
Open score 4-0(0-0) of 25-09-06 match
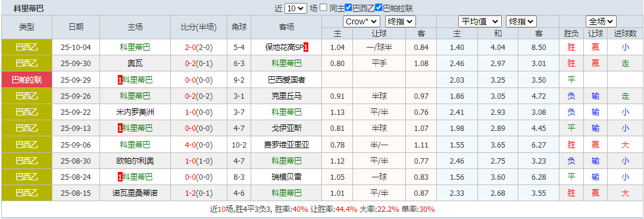tap(199, 145)
